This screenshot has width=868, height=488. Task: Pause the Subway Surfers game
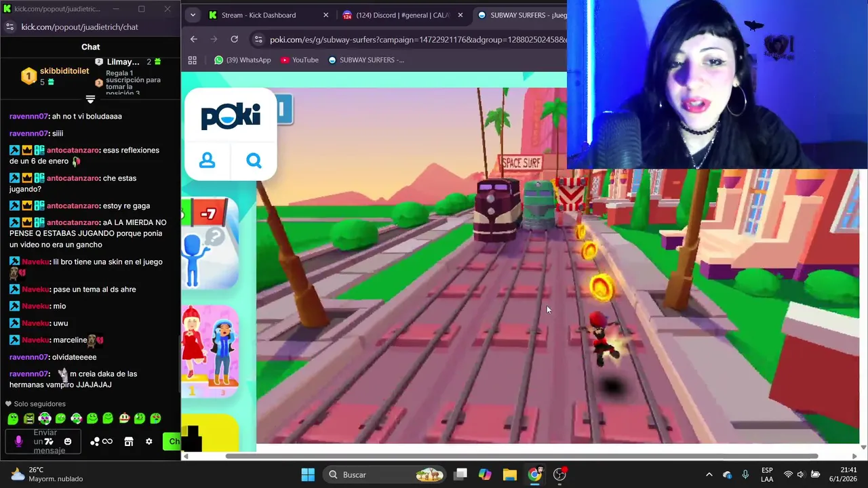click(283, 109)
